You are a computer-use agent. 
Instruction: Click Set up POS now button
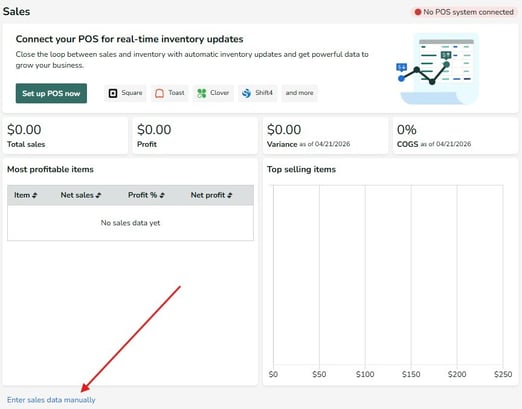51,93
